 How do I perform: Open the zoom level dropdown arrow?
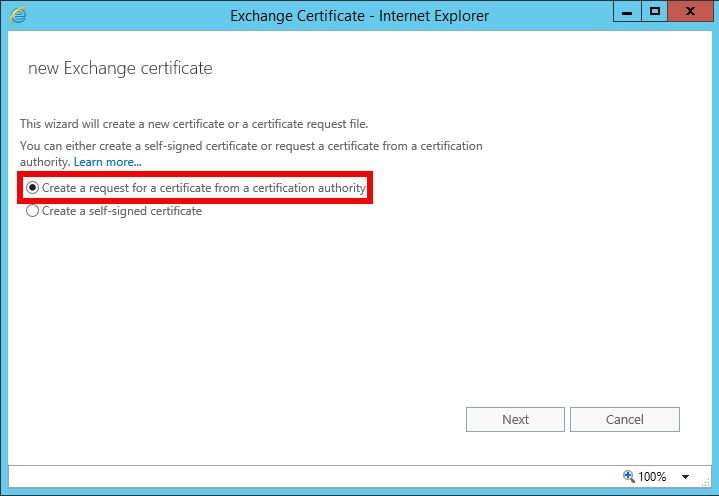click(686, 477)
